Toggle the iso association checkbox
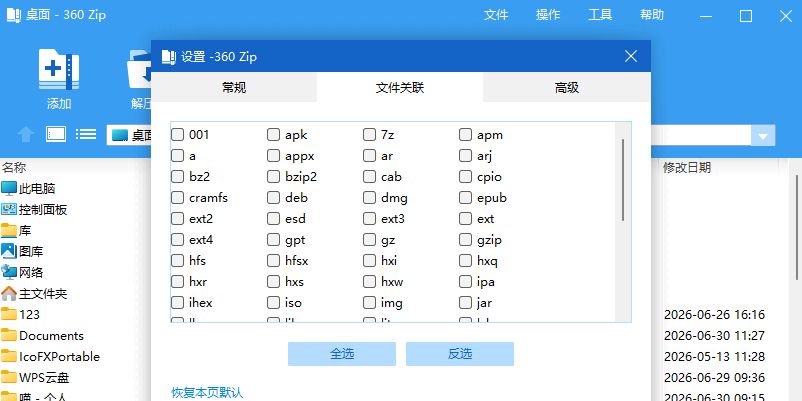Viewport: 802px width, 401px height. 274,303
